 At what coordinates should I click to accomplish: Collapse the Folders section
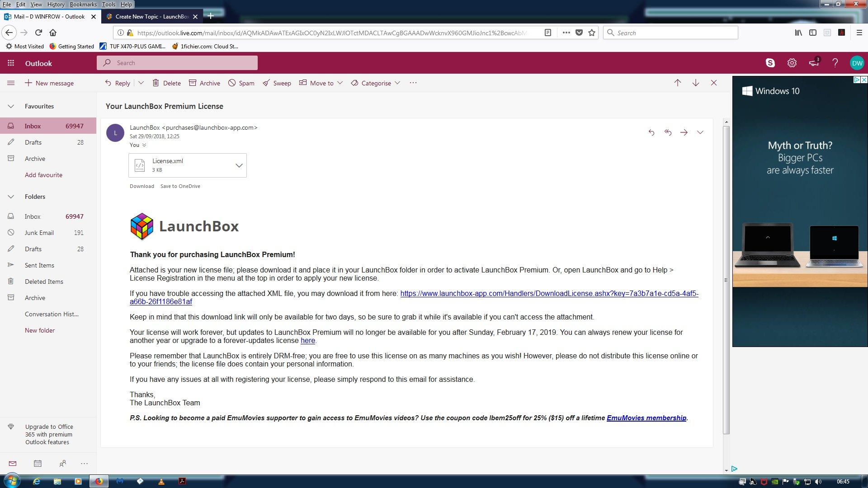coord(11,197)
